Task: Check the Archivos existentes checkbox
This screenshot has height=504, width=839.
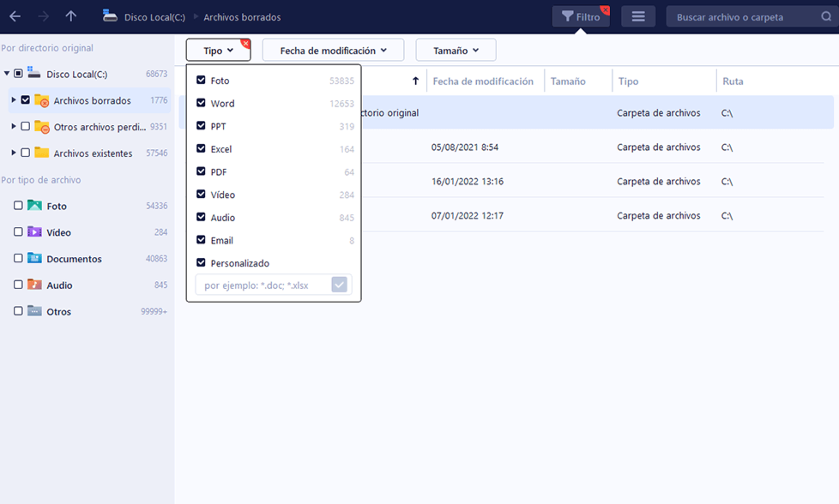Action: pos(25,153)
